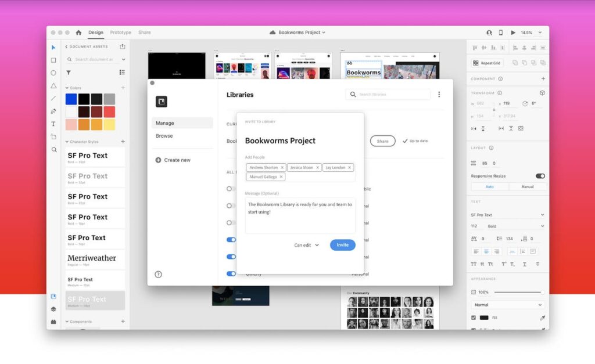The width and height of the screenshot is (595, 364).
Task: Click the 3D transform cube icon
Action: [x=542, y=93]
